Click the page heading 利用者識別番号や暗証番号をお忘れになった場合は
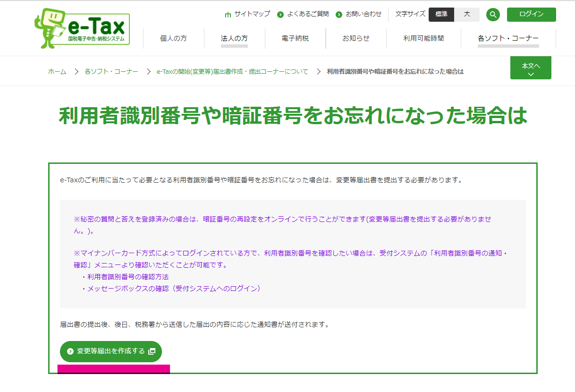Image resolution: width=575 pixels, height=392 pixels. coord(293,116)
